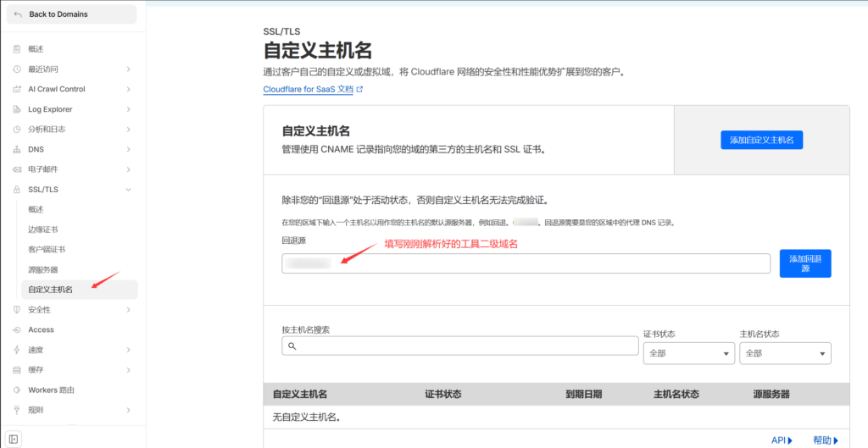The width and height of the screenshot is (868, 448).
Task: Click the Access icon
Action: click(x=17, y=329)
